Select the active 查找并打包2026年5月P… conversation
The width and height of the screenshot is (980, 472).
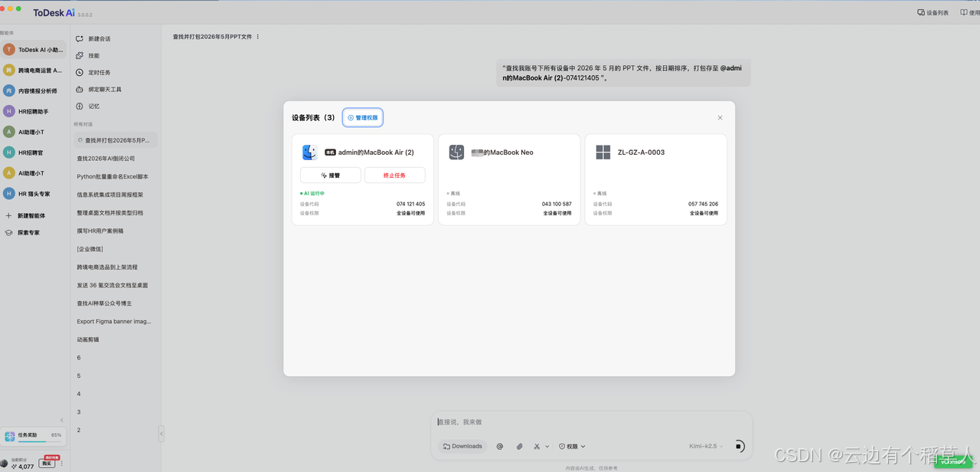coord(116,140)
